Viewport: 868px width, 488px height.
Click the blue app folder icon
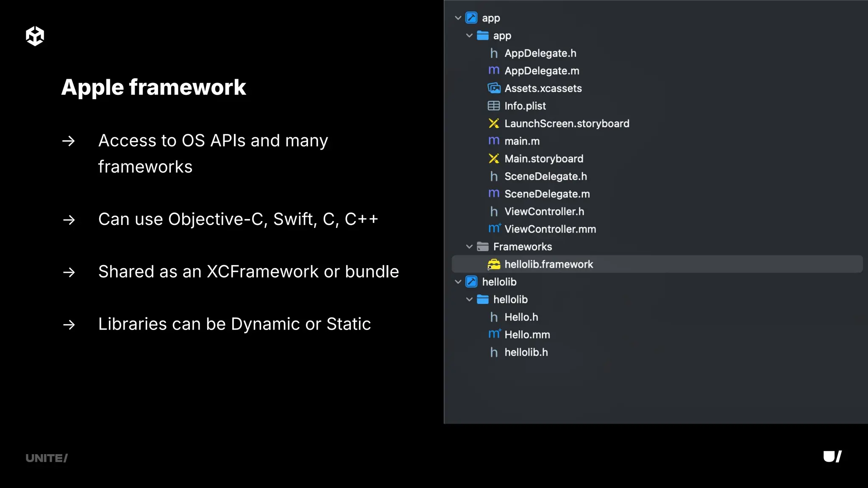tap(483, 36)
